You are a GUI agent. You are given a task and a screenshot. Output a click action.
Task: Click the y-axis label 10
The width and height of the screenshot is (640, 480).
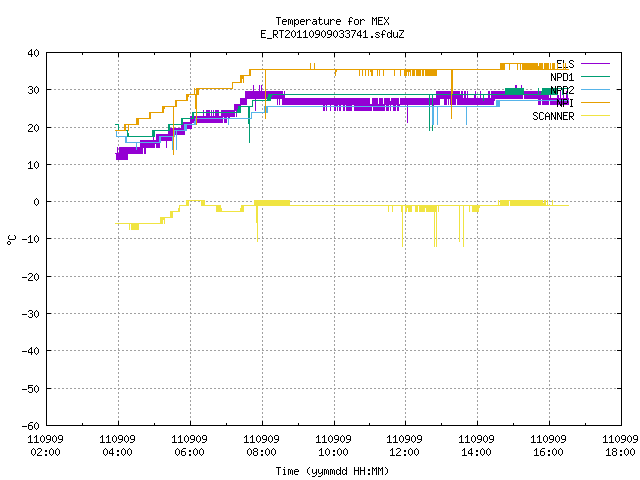pos(33,165)
